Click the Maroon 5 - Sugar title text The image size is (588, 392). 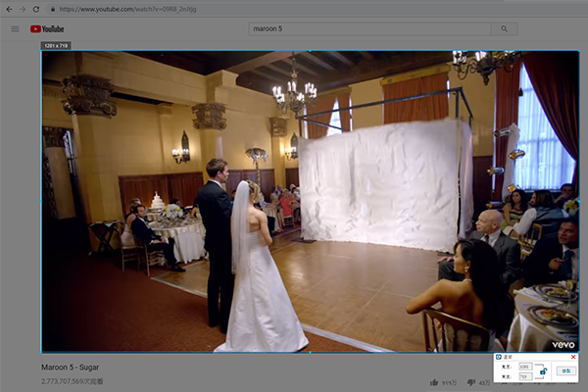(x=71, y=367)
